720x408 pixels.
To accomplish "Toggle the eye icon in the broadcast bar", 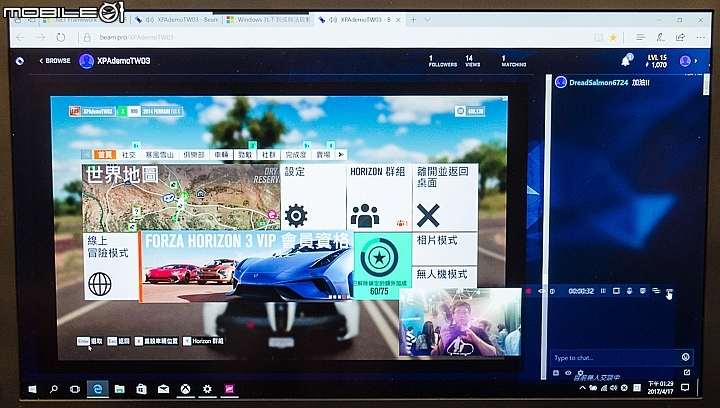I will tap(541, 291).
